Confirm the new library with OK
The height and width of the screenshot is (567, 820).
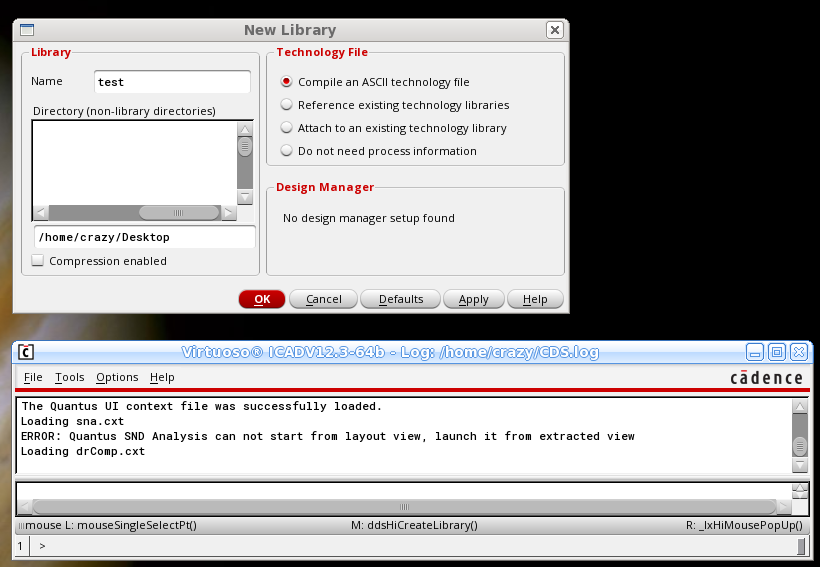click(262, 299)
